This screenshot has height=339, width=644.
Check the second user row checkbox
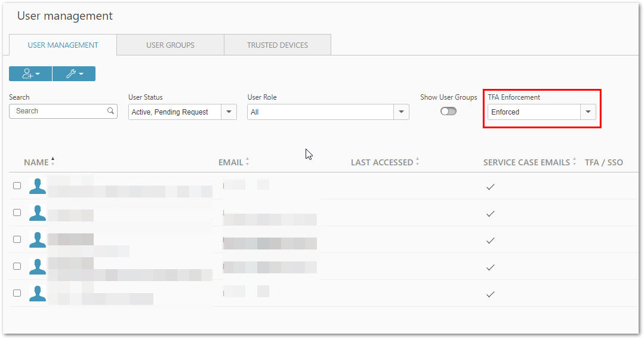[x=17, y=212]
